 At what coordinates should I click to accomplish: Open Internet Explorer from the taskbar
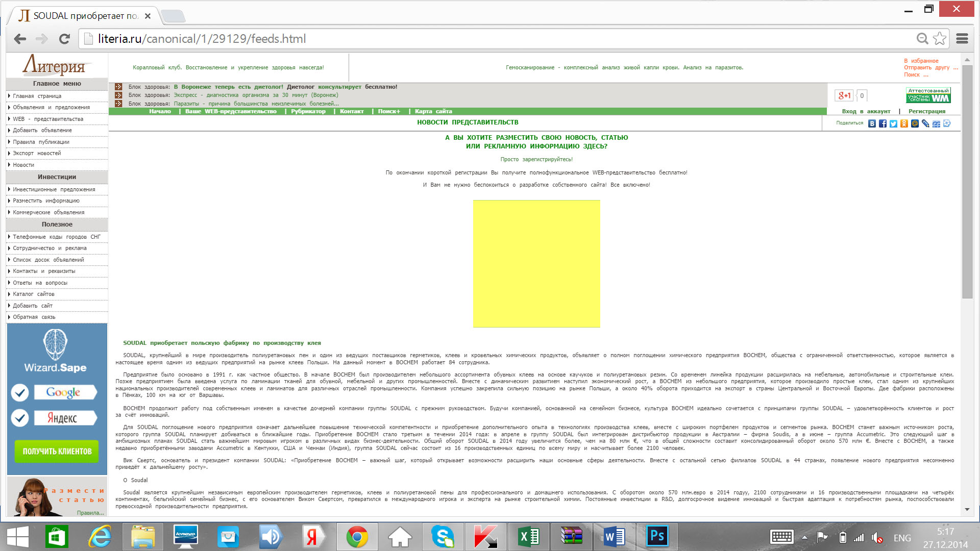100,537
